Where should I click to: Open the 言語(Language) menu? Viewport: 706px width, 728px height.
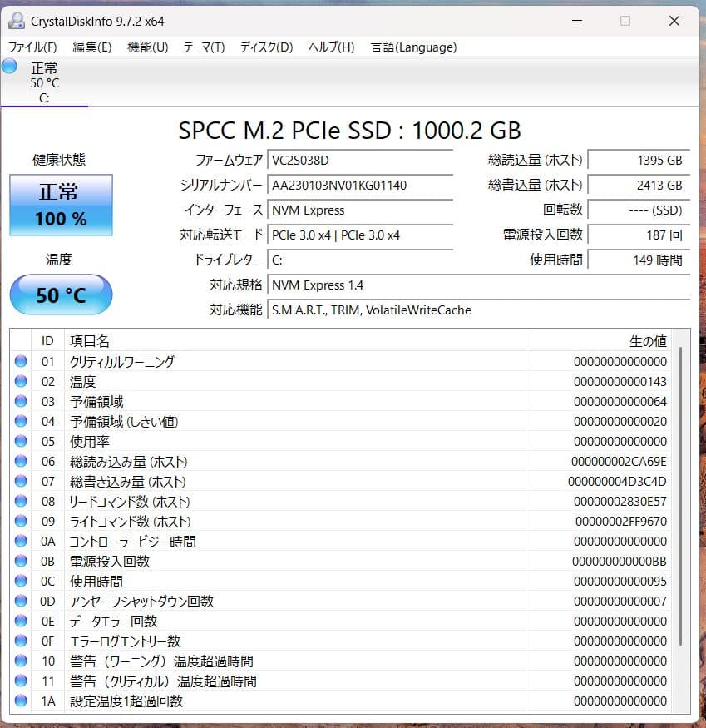pos(413,47)
